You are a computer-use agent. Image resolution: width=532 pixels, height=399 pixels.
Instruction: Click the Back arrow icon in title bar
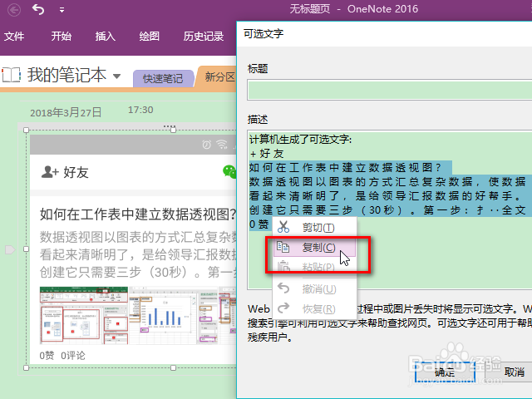pos(14,9)
